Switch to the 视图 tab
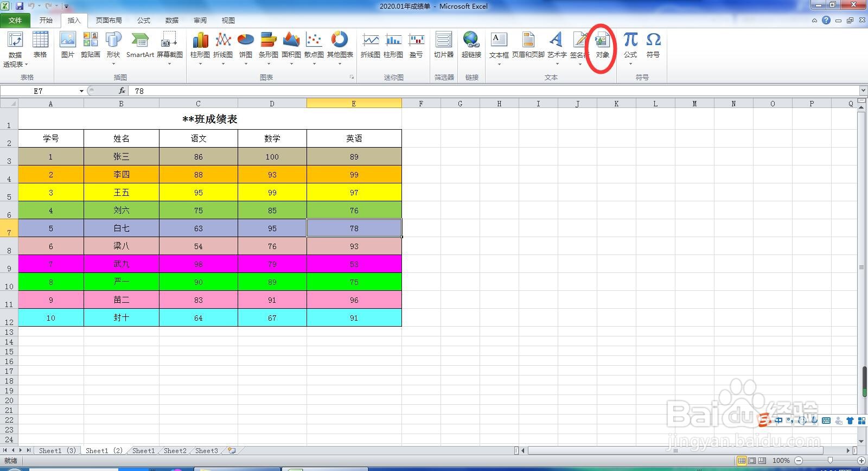Image resolution: width=868 pixels, height=471 pixels. click(228, 20)
